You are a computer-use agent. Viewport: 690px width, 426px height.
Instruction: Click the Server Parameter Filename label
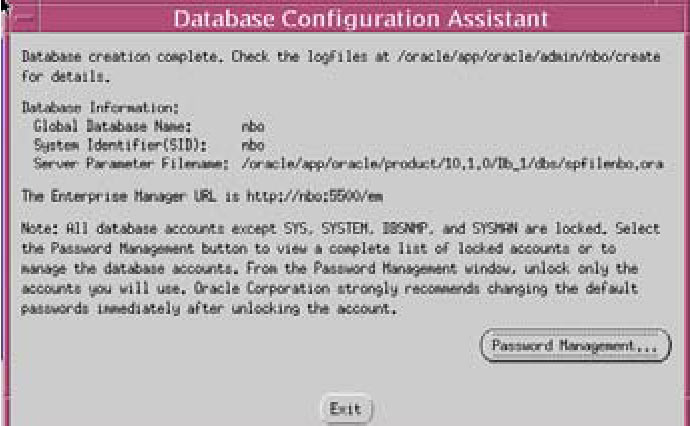118,162
